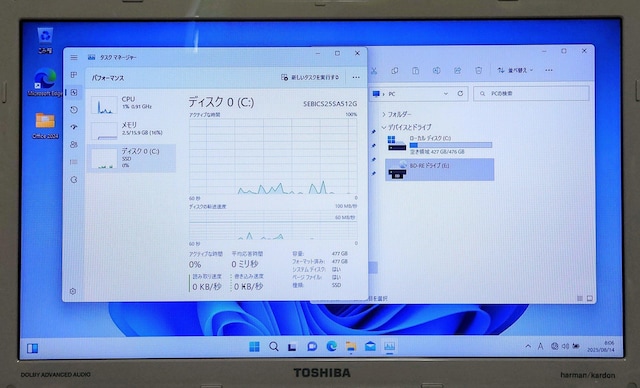Click the Paste icon in File Explorer toolbar
The height and width of the screenshot is (388, 640).
tap(416, 71)
